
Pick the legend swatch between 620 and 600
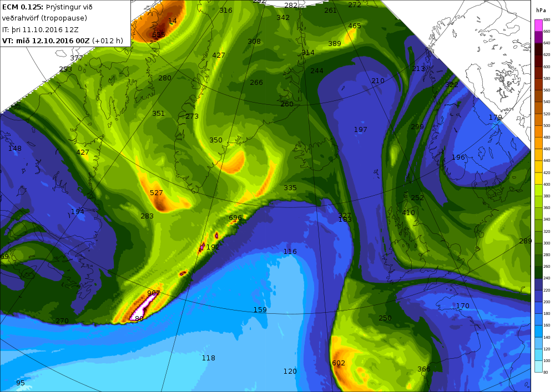click(x=538, y=61)
